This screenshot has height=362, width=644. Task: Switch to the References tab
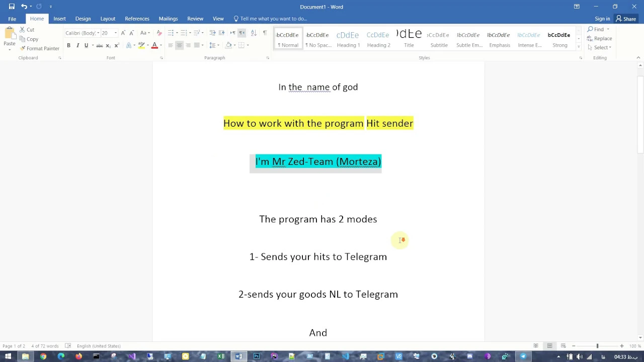click(x=137, y=19)
